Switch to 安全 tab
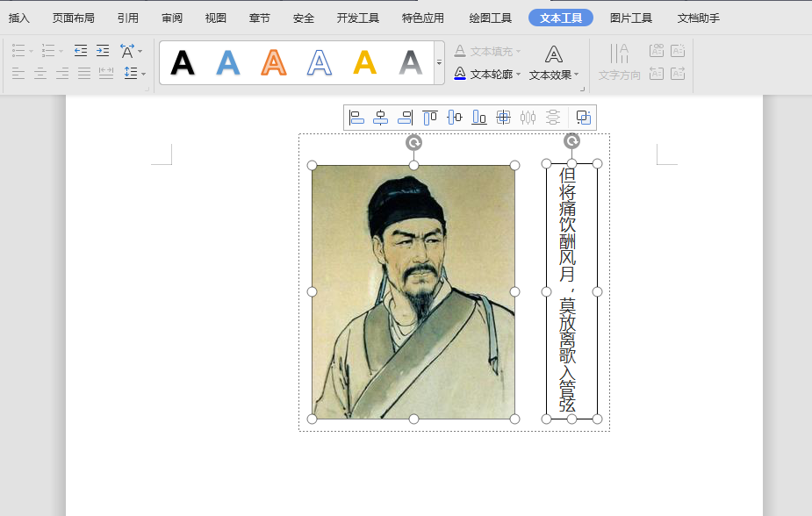This screenshot has width=812, height=516. pyautogui.click(x=304, y=18)
